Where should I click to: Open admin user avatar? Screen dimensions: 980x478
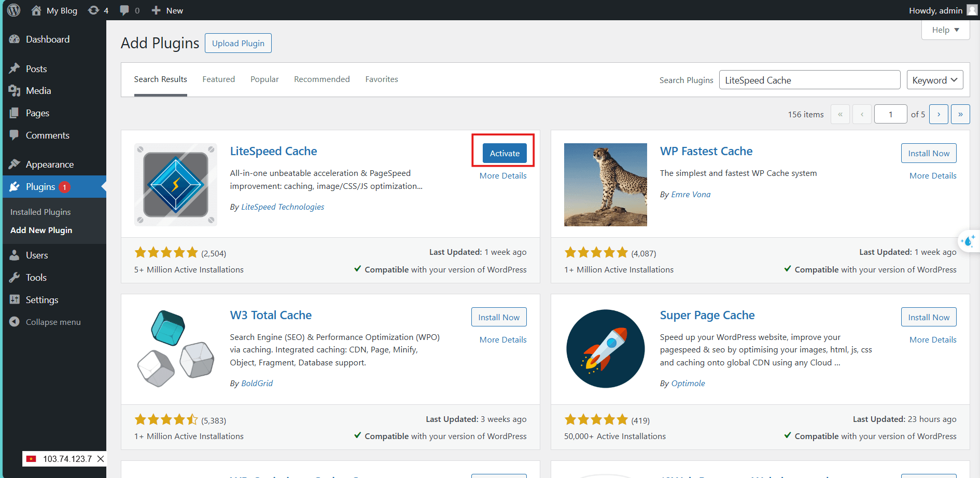972,10
